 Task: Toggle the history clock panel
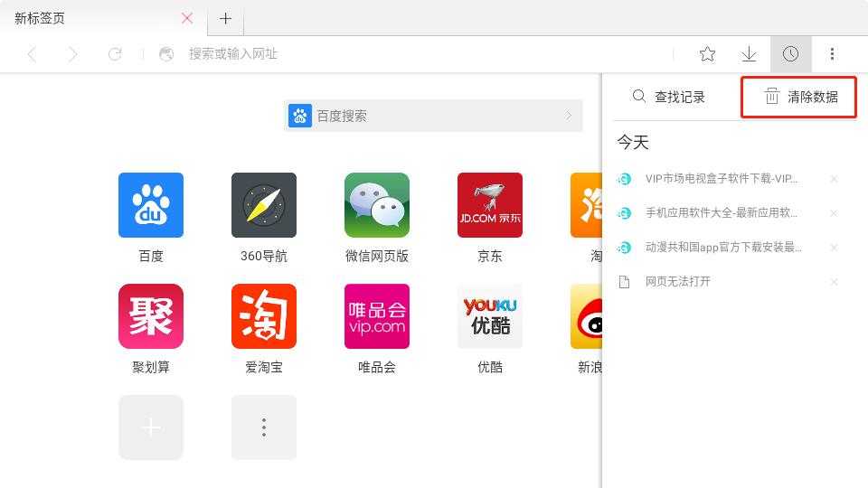[x=790, y=54]
